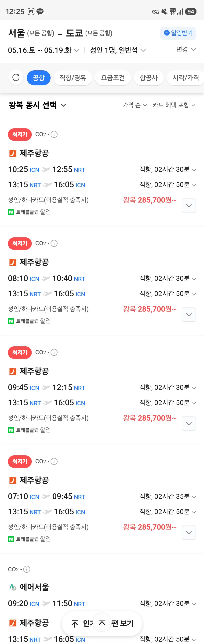
Task: Click the airplane icon between ICN and NRT times
Action: 46,169
